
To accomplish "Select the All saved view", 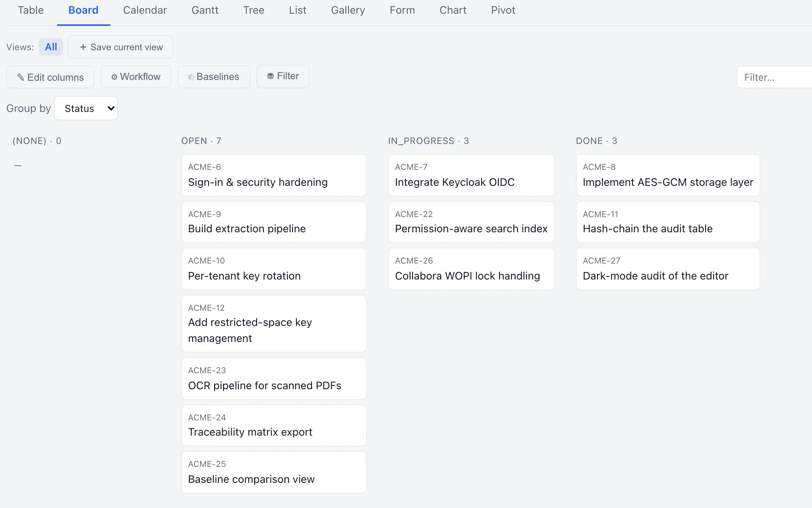I will click(51, 47).
